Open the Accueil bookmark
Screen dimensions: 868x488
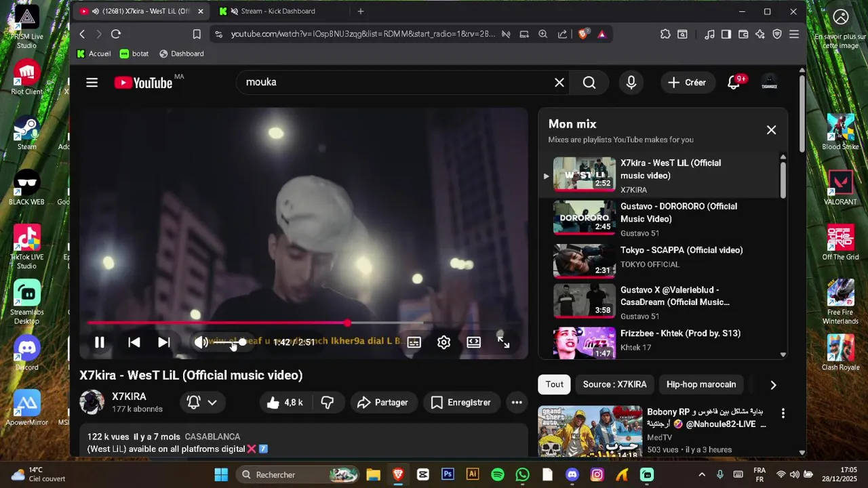tap(94, 54)
